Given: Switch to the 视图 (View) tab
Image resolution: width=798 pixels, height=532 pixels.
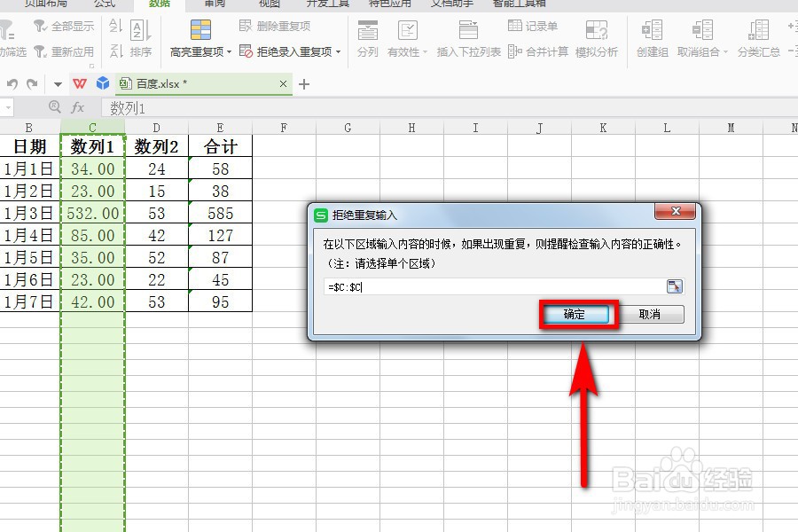Looking at the screenshot, I should (269, 5).
